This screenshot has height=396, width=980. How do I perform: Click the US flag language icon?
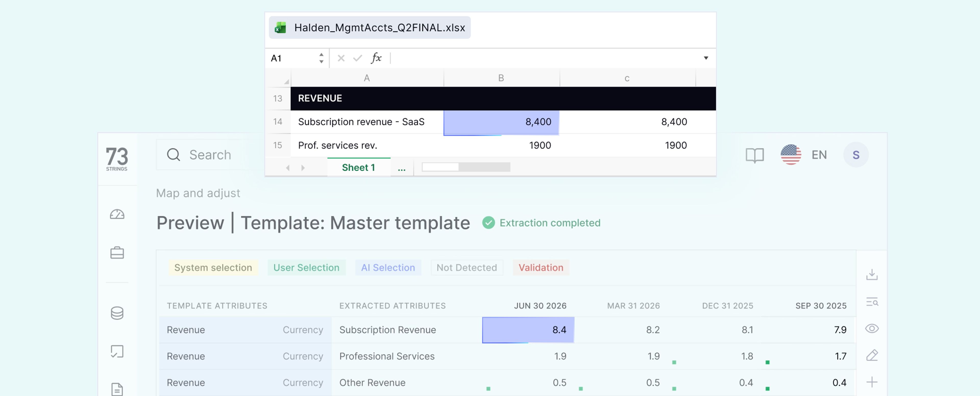pyautogui.click(x=791, y=154)
